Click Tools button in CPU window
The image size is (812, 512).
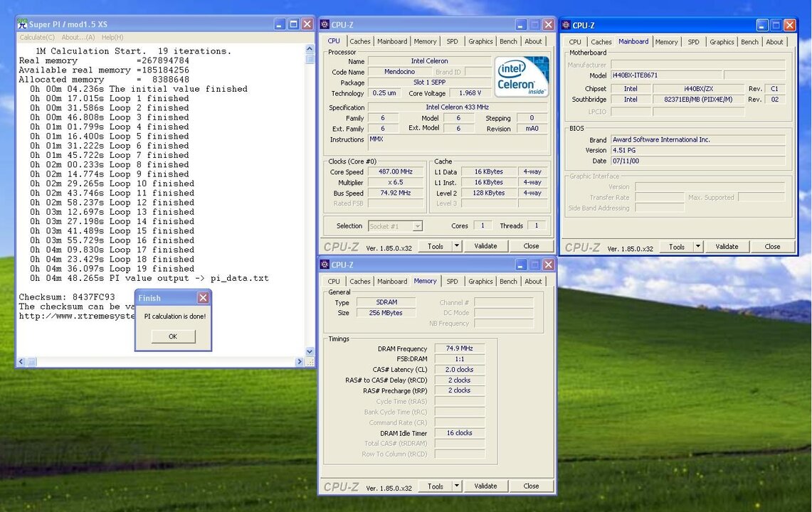tap(435, 247)
